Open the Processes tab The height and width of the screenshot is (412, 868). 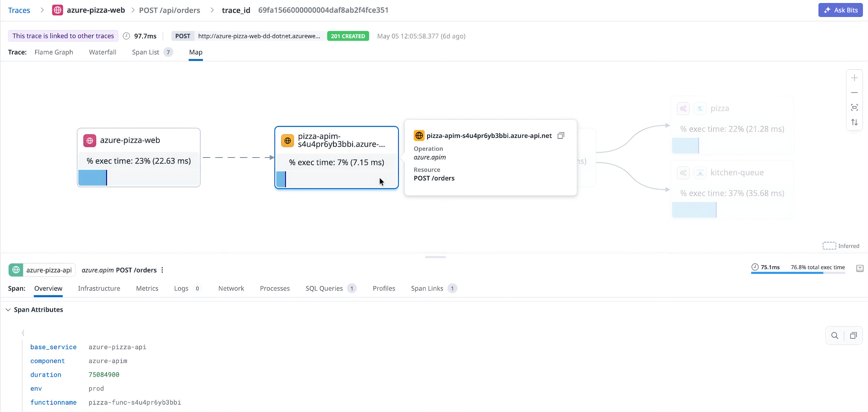275,288
